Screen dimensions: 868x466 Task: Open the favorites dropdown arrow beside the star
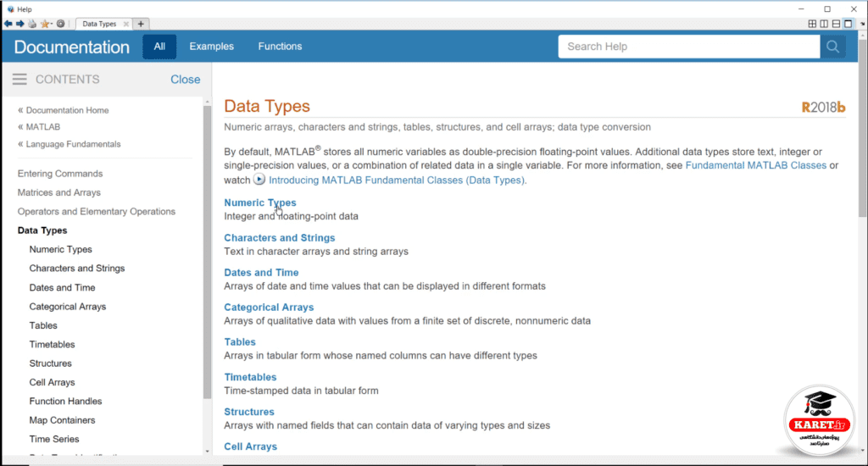coord(51,24)
